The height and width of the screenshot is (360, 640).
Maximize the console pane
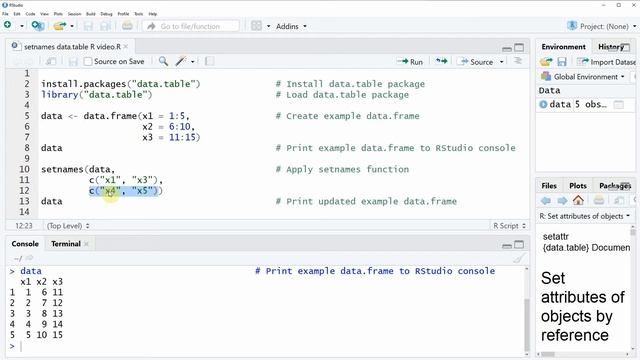coord(519,244)
